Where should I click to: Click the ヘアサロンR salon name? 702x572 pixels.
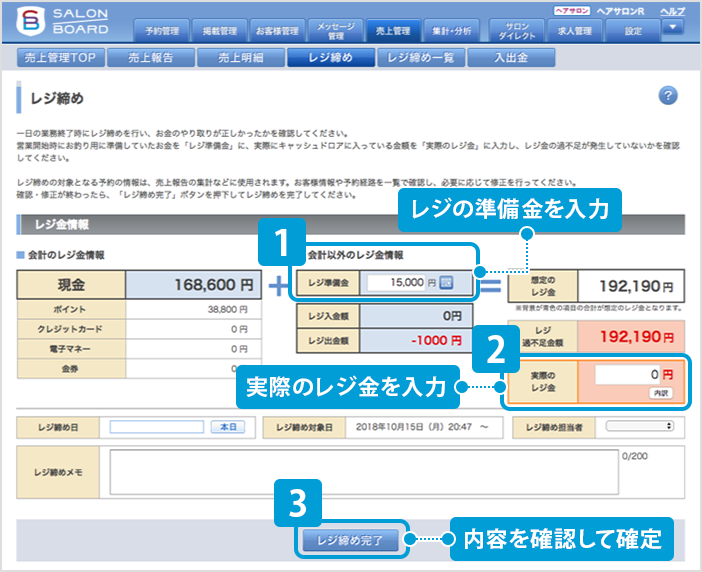coord(620,11)
